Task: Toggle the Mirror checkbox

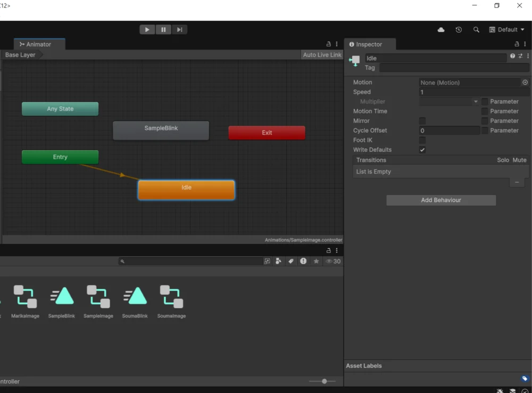Action: [x=422, y=121]
